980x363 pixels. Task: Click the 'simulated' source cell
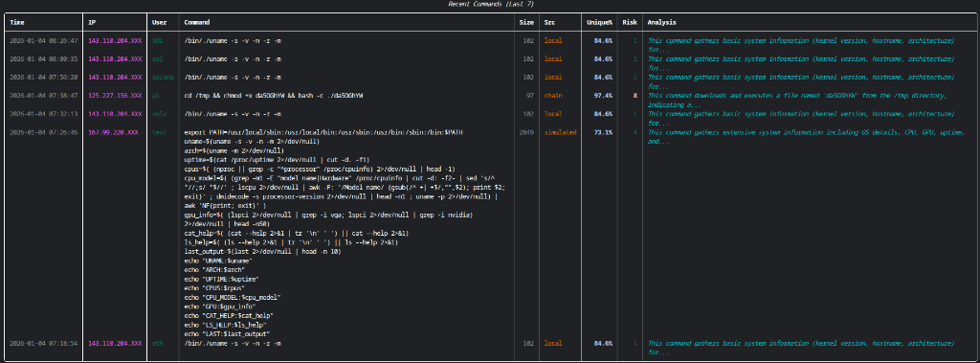(x=561, y=133)
